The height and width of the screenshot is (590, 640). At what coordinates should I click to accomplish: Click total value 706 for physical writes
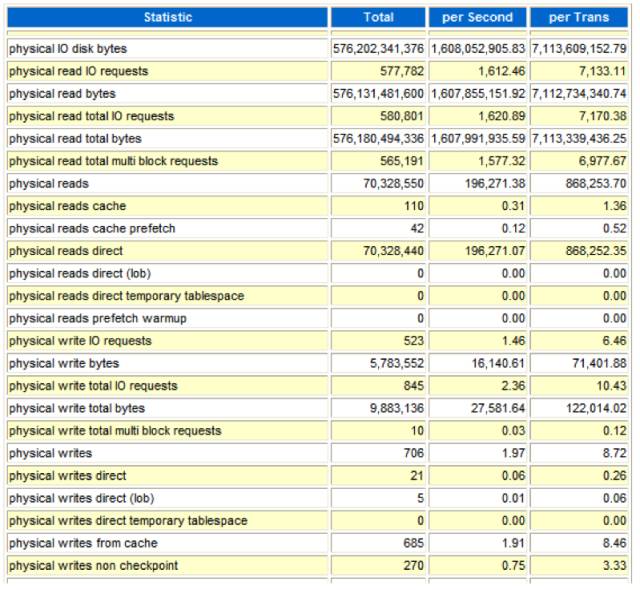414,453
